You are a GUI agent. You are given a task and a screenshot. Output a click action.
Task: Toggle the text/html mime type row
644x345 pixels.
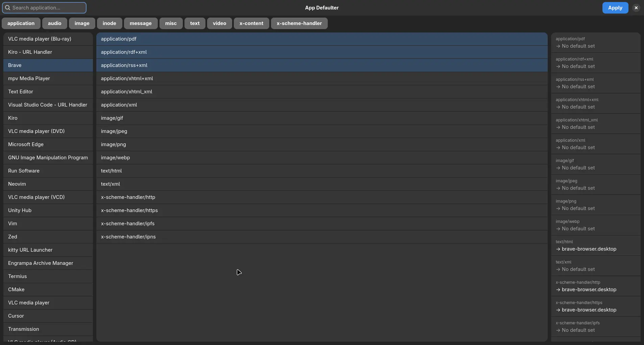321,171
